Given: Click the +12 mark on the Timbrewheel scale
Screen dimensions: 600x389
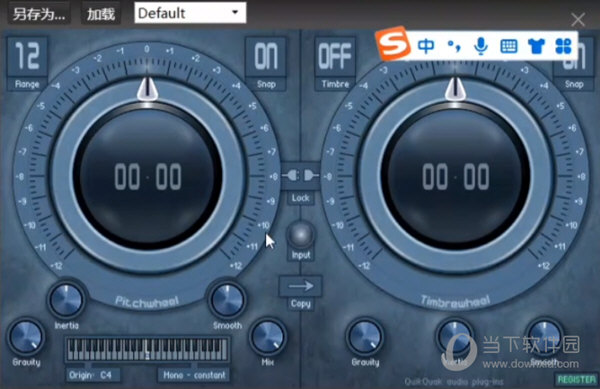Looking at the screenshot, I should coord(544,265).
